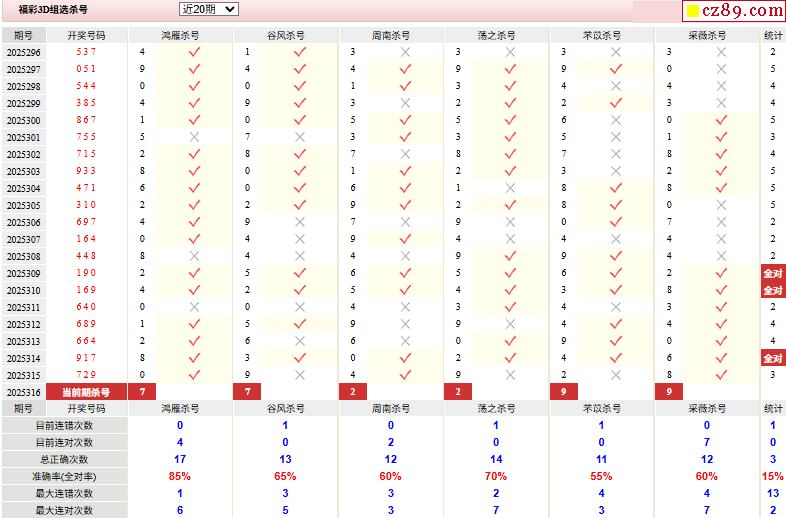Click the 鸿雁杀号 X mark for period 2025301

pos(194,137)
